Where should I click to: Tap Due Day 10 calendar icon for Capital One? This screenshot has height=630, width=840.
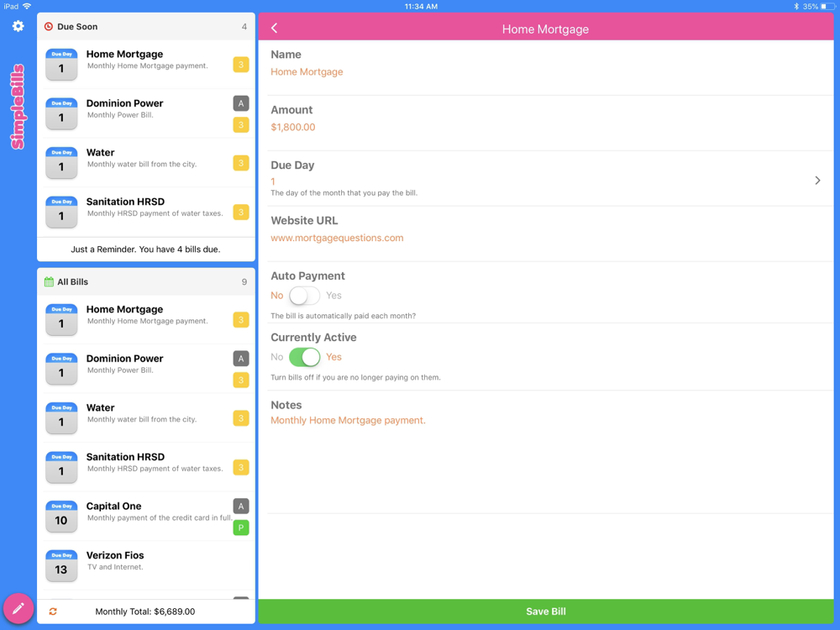pos(61,517)
